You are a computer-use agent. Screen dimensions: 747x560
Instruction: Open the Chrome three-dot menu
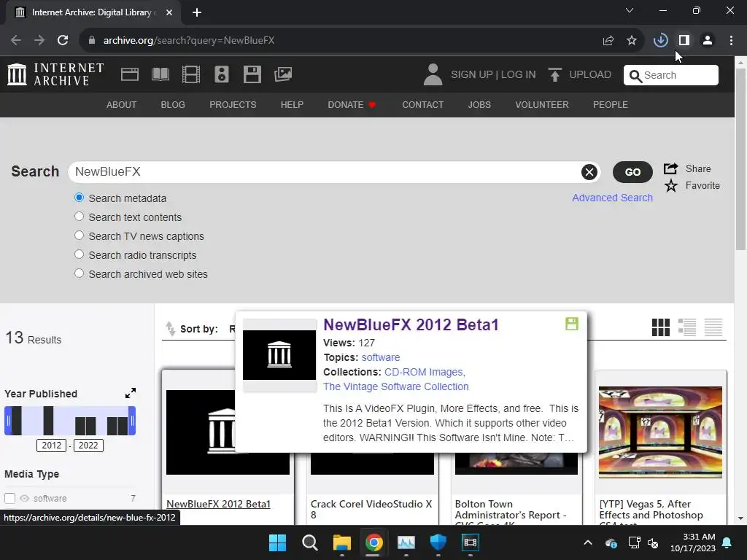click(x=731, y=41)
